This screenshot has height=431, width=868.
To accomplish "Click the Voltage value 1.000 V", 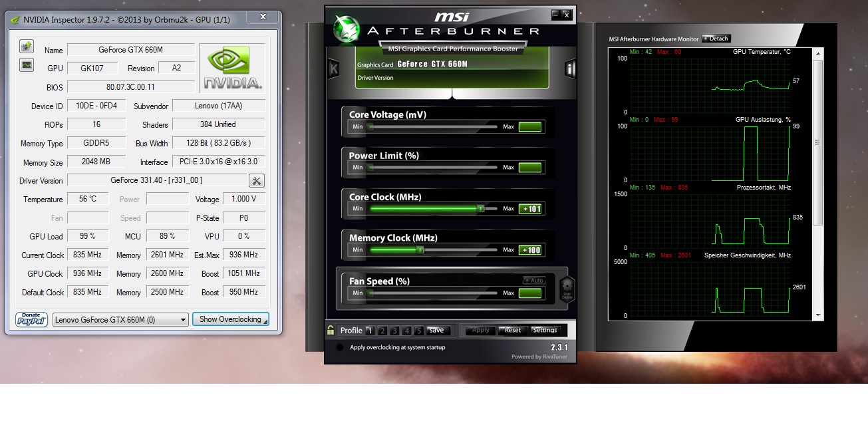I will (243, 199).
